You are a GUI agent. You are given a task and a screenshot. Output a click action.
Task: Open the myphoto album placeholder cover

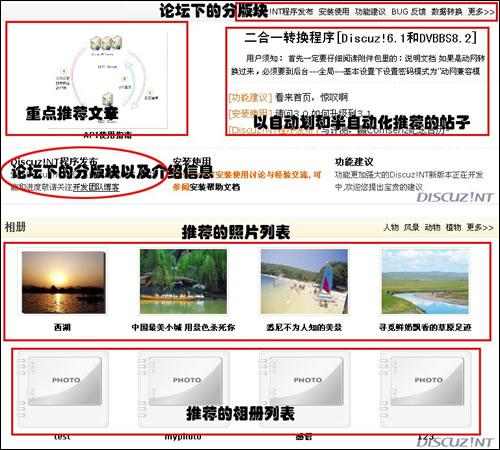pos(183,389)
